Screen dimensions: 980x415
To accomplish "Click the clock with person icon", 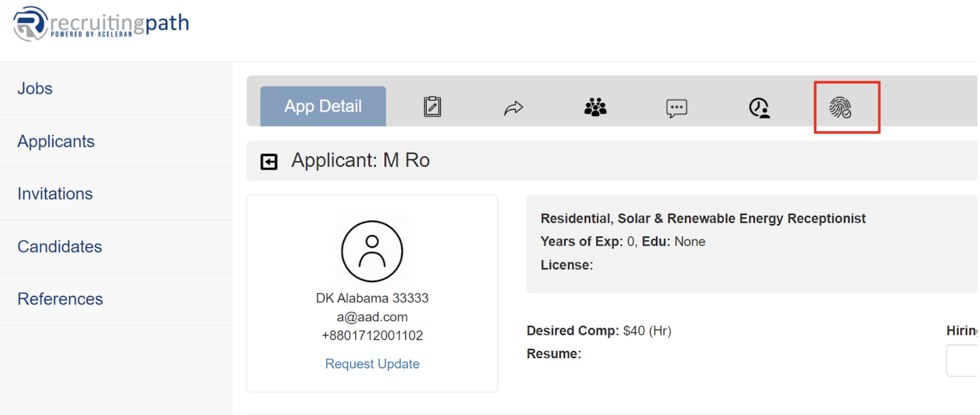I will (x=759, y=108).
